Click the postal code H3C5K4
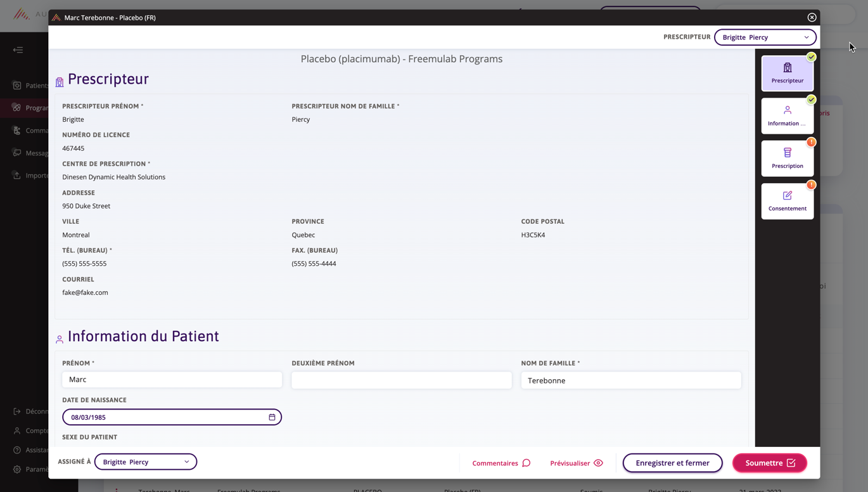The width and height of the screenshot is (868, 492). (533, 235)
